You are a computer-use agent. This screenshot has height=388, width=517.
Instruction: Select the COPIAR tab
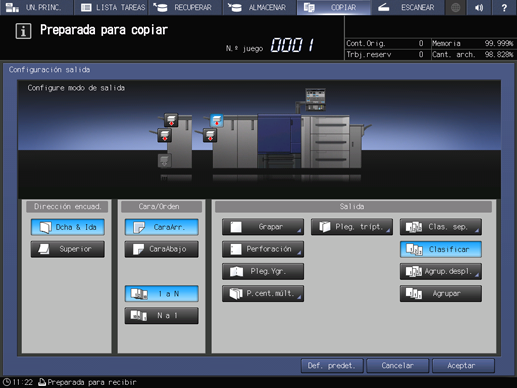pos(333,7)
